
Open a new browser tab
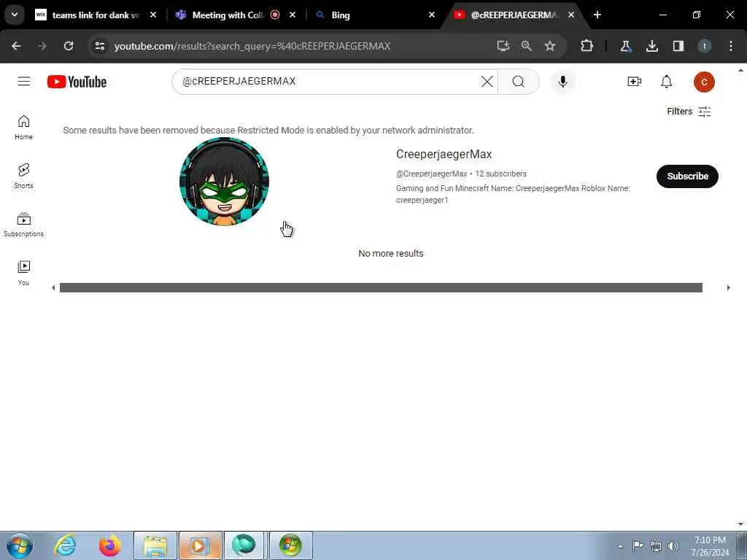click(x=597, y=15)
